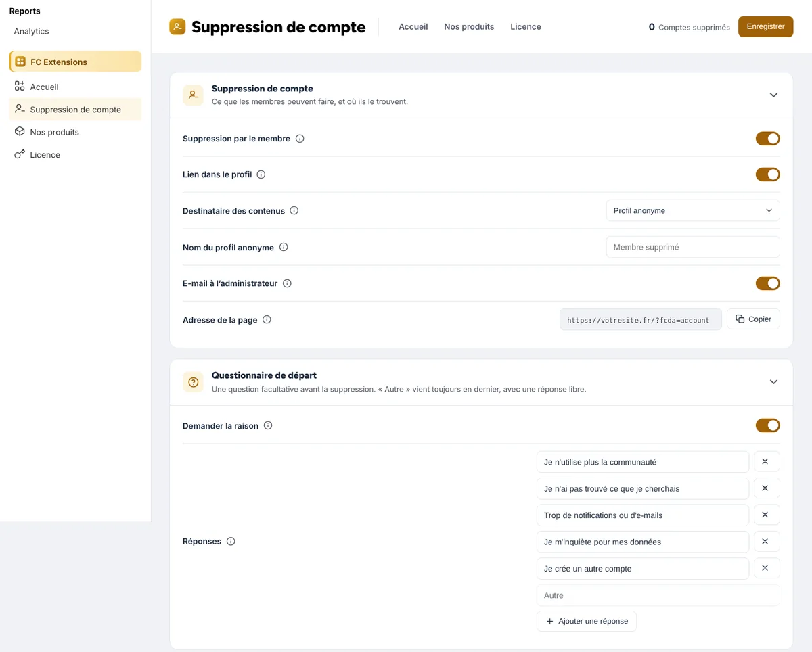The width and height of the screenshot is (812, 652).
Task: Click the Licence key icon
Action: click(x=20, y=154)
